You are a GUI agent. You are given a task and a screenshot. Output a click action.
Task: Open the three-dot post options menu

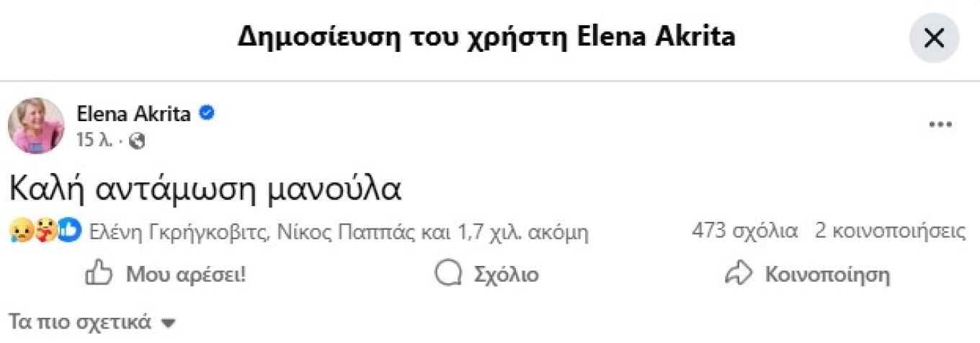point(940,125)
